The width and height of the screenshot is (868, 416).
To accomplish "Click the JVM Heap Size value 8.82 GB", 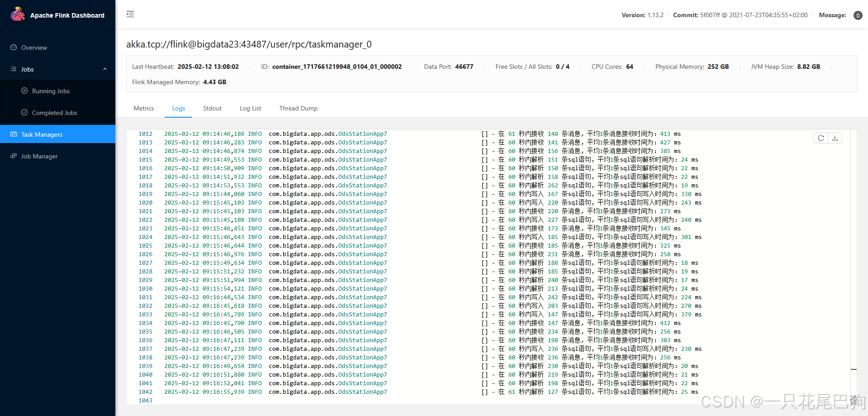I will pyautogui.click(x=809, y=67).
